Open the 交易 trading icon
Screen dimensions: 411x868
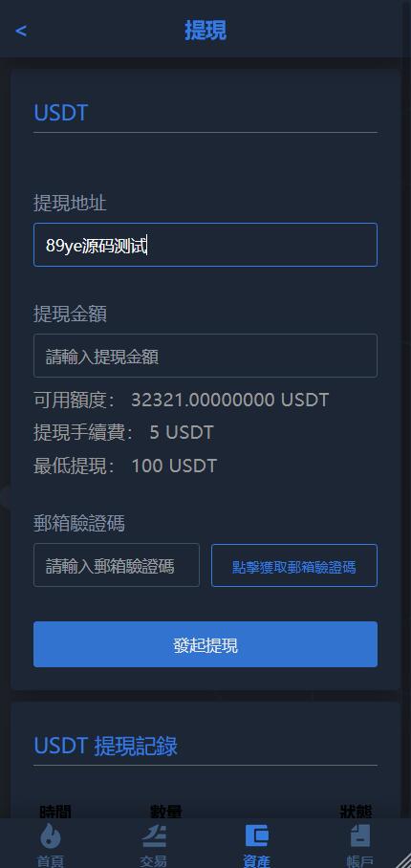pyautogui.click(x=153, y=835)
